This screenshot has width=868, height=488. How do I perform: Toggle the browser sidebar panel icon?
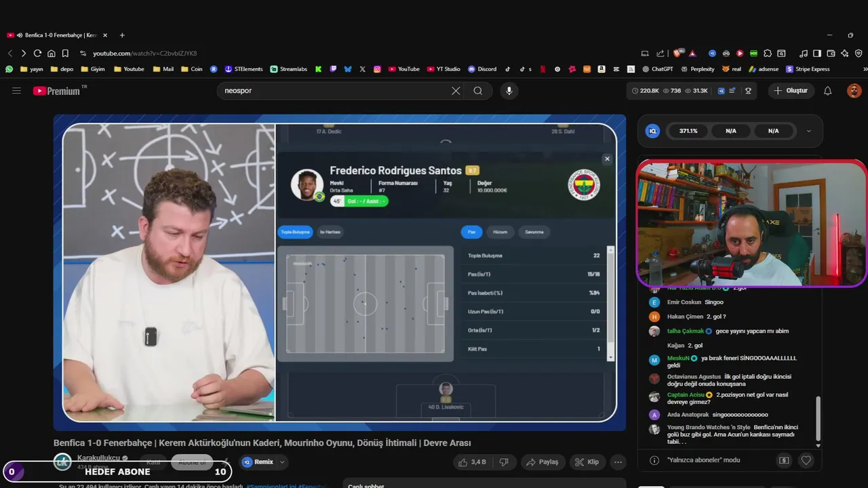pos(817,53)
